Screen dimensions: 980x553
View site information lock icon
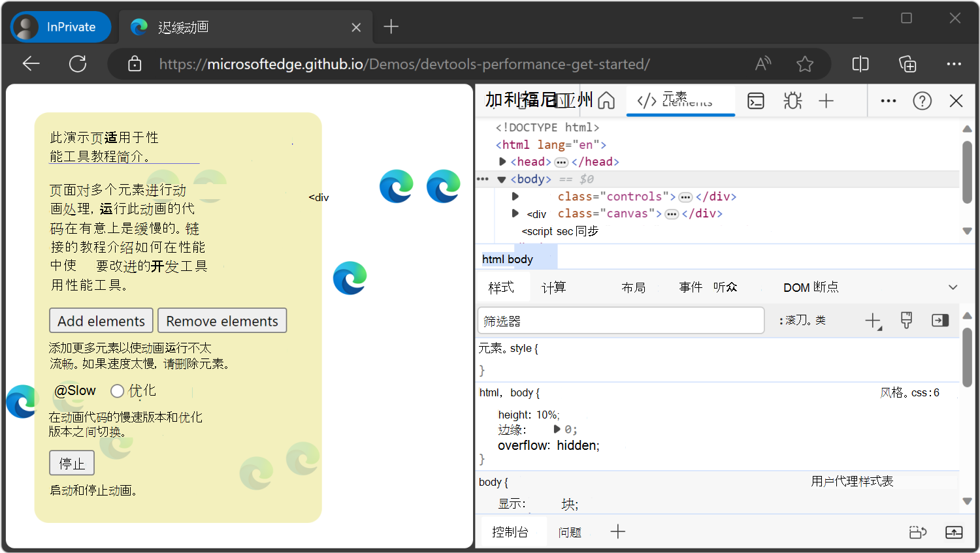[135, 63]
